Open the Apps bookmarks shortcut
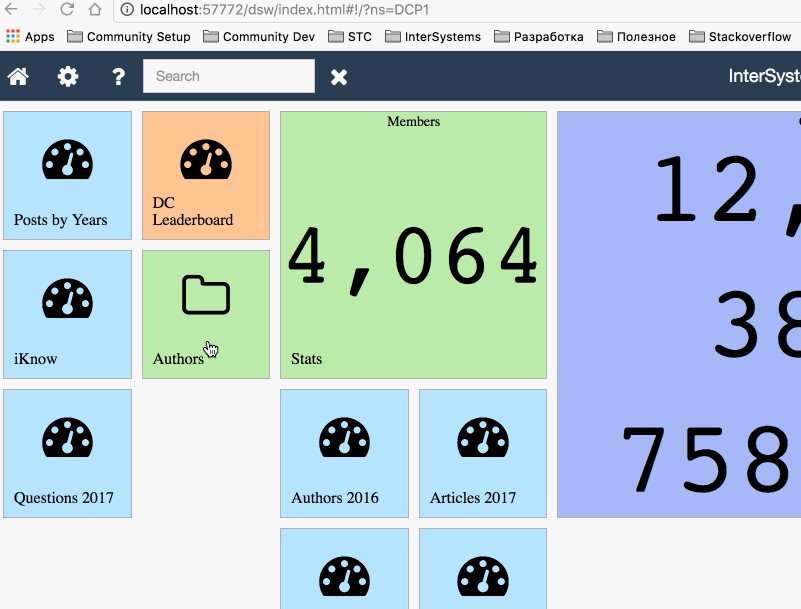 30,37
